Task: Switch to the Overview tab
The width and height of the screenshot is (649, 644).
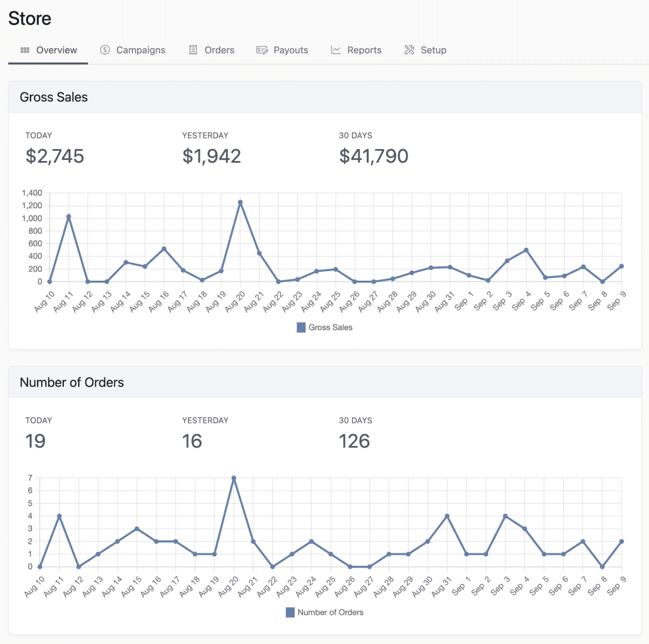Action: pyautogui.click(x=48, y=50)
